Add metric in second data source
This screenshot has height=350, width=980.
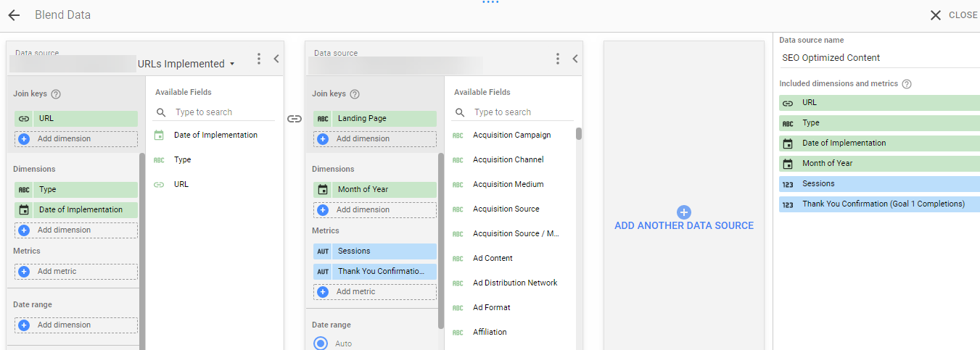pyautogui.click(x=375, y=292)
